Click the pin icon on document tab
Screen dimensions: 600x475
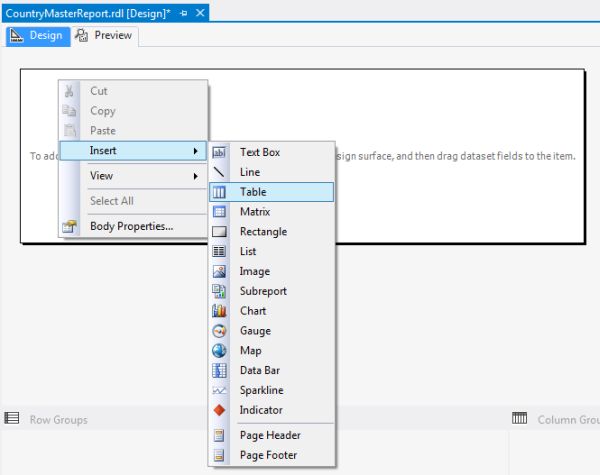pos(183,13)
